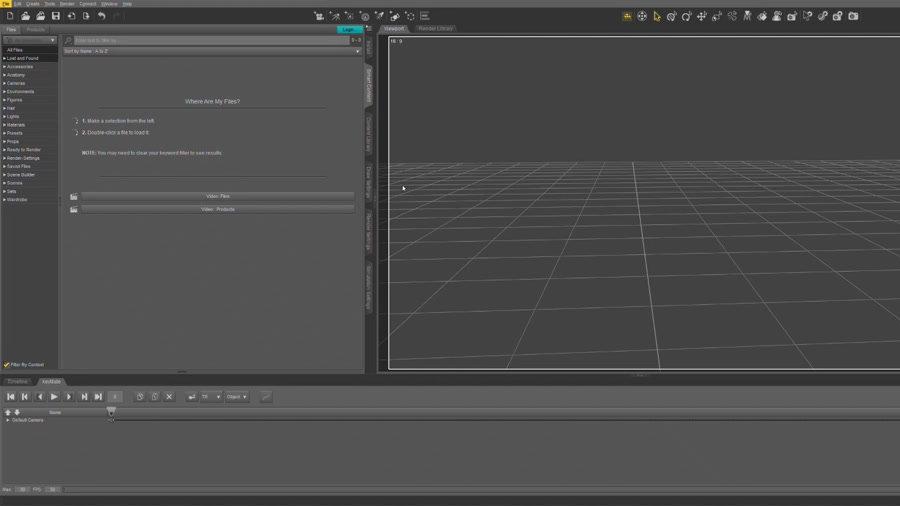Select the yellow arrow selection tool
The height and width of the screenshot is (506, 900).
point(657,16)
